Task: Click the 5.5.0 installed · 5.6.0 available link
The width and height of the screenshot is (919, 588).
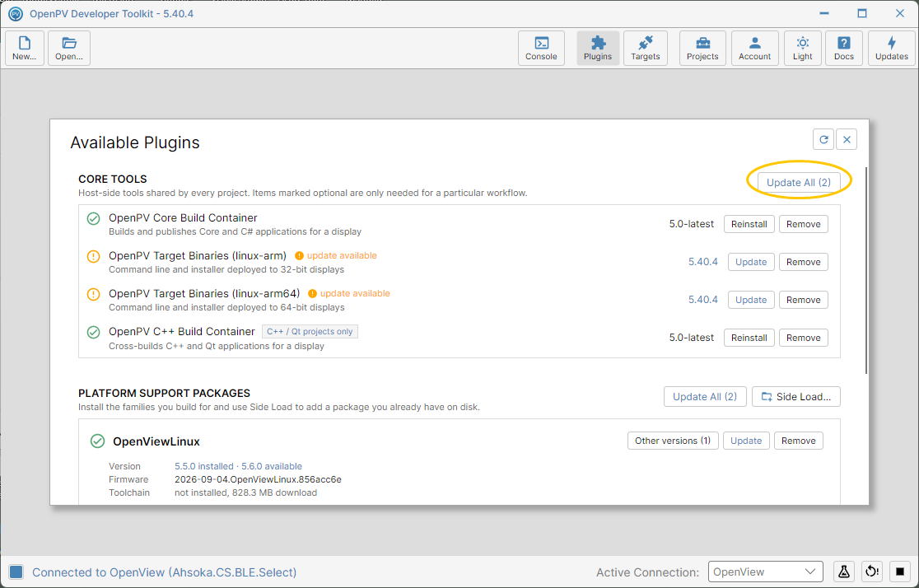Action: tap(239, 466)
